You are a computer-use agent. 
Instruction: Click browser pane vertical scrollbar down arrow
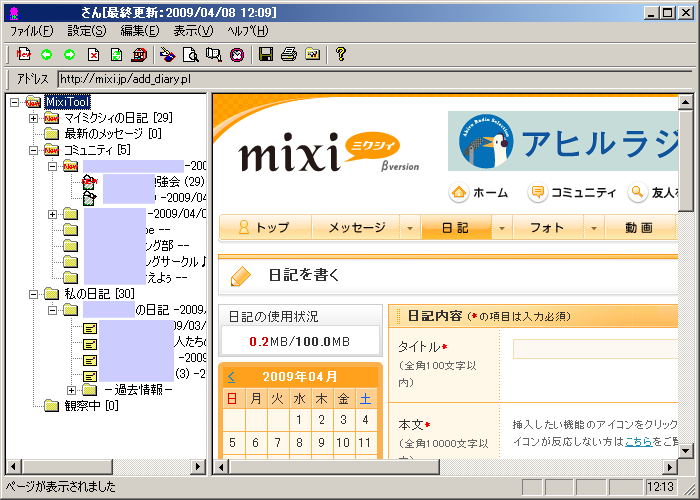[685, 451]
